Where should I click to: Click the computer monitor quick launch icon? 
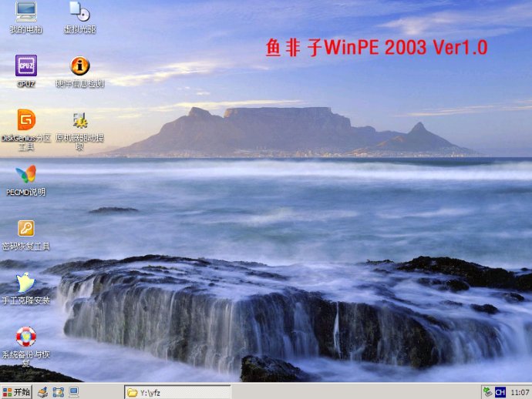[x=73, y=392]
